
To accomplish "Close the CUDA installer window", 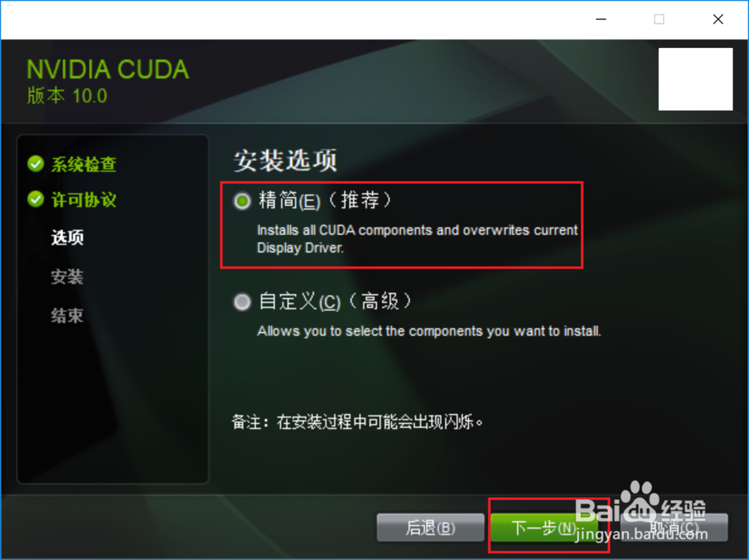I will pos(718,19).
